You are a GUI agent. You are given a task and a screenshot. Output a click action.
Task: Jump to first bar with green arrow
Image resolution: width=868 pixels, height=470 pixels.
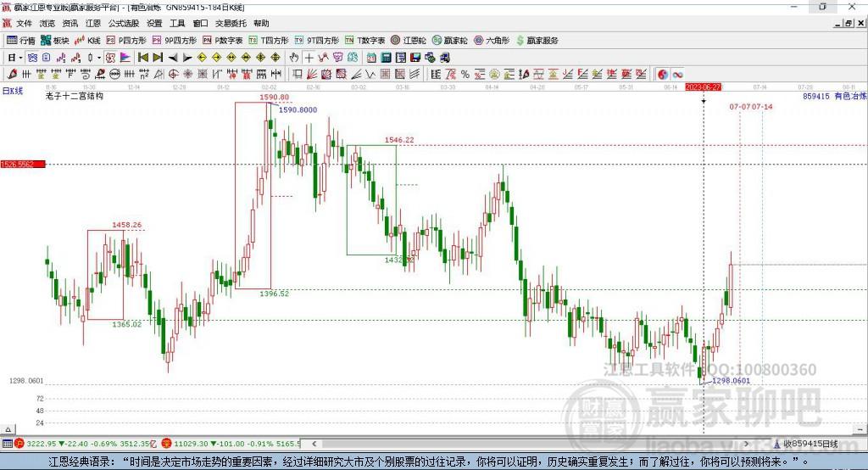pyautogui.click(x=143, y=57)
